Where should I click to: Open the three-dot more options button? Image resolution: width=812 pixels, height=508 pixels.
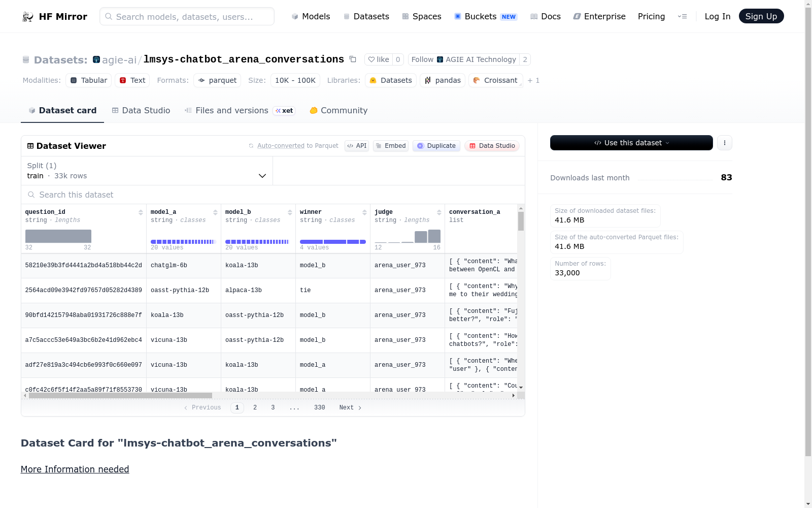point(725,143)
